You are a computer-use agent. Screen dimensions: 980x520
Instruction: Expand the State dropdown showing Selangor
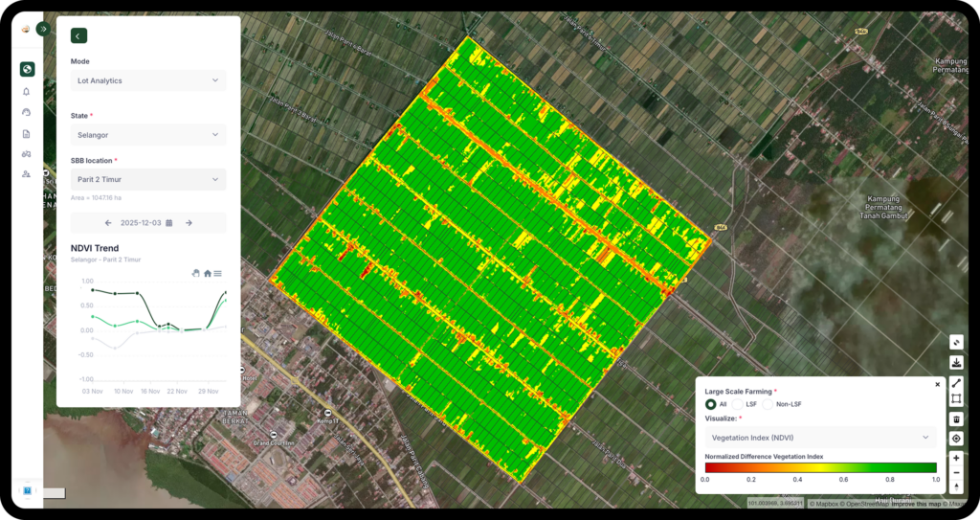click(148, 134)
